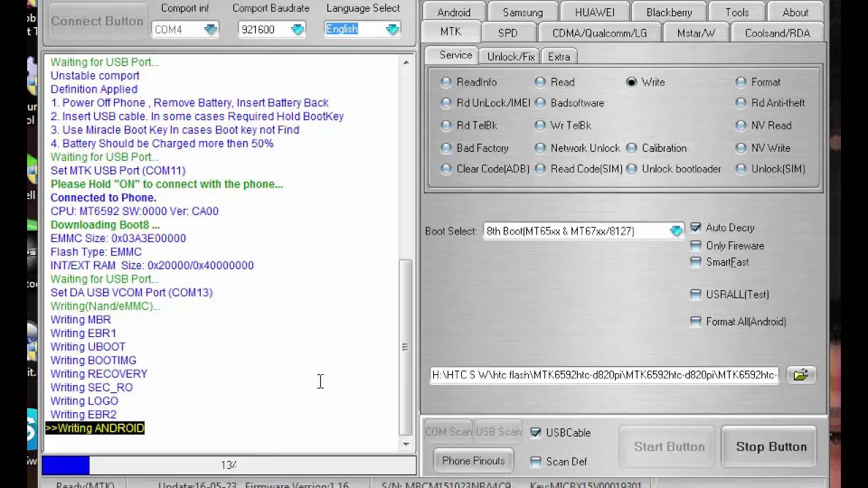
Task: Click the USB Scan button
Action: click(498, 432)
